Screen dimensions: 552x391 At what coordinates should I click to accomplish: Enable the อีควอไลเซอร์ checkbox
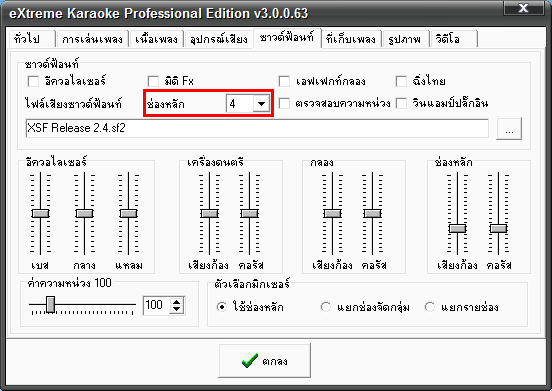pyautogui.click(x=33, y=81)
